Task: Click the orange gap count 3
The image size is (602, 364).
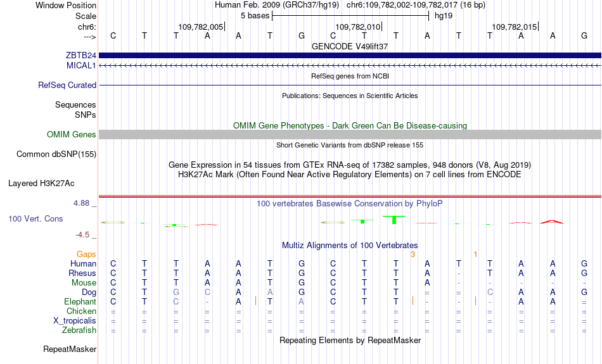Action: pos(413,254)
